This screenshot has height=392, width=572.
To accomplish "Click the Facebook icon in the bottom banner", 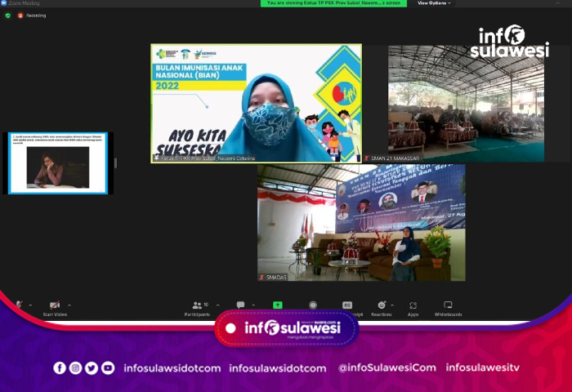I will coord(60,368).
